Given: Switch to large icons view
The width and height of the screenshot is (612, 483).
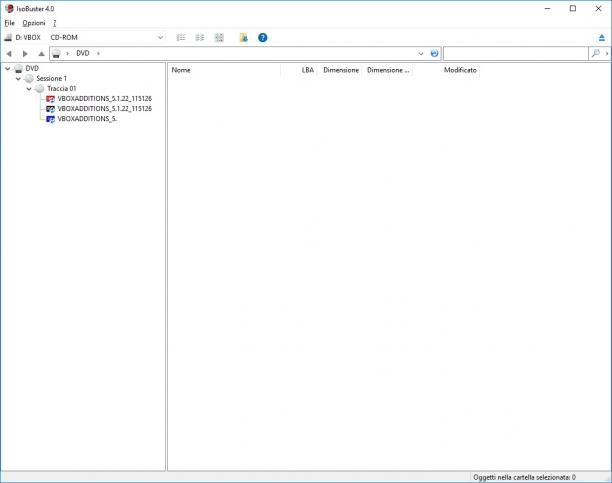Looking at the screenshot, I should point(219,37).
